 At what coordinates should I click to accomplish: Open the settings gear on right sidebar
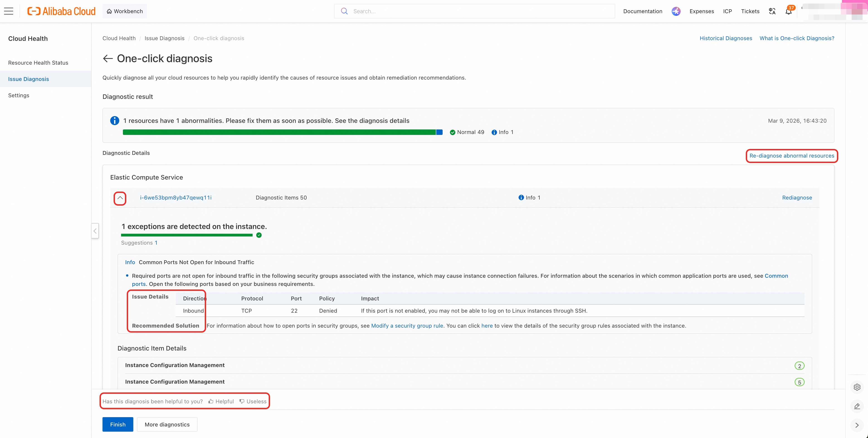click(x=857, y=387)
